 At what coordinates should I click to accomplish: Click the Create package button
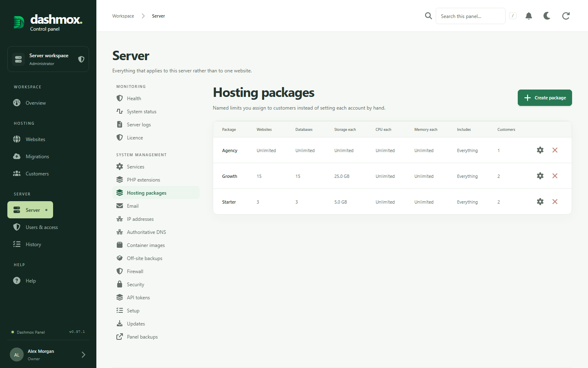(x=545, y=98)
